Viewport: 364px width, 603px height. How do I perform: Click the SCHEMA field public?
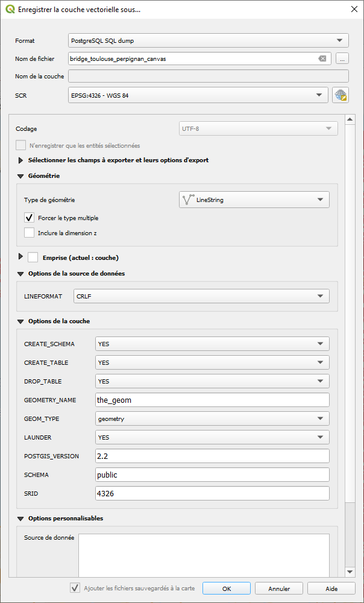pos(212,475)
